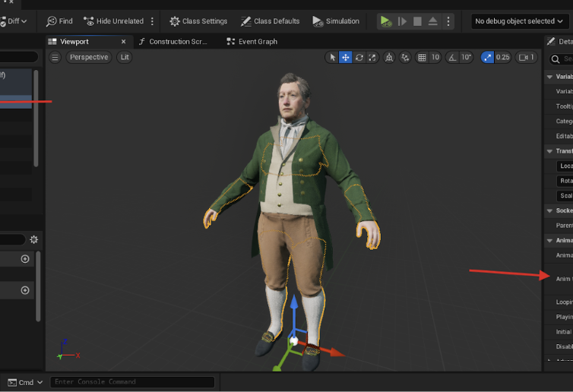Select the Select objects arrow tool

coord(332,58)
